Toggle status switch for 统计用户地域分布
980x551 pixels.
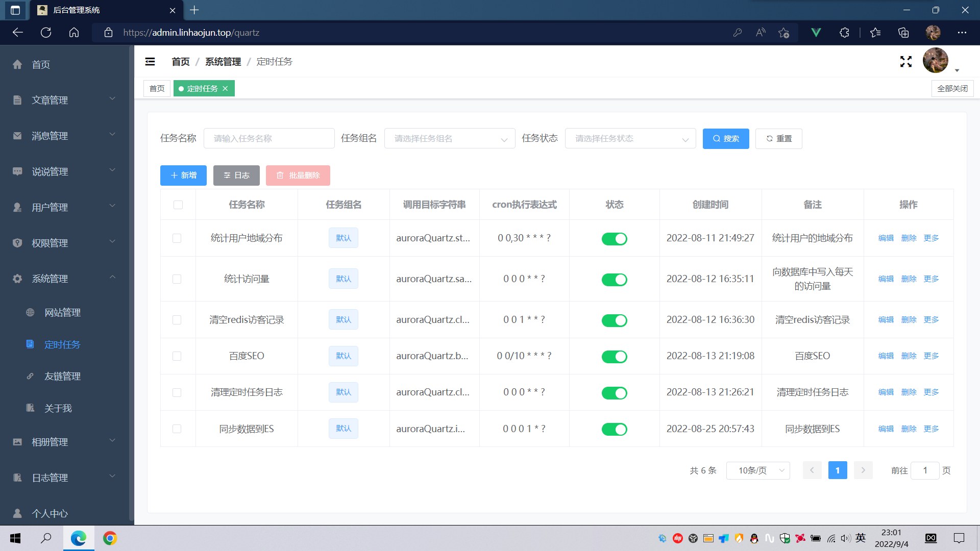614,239
